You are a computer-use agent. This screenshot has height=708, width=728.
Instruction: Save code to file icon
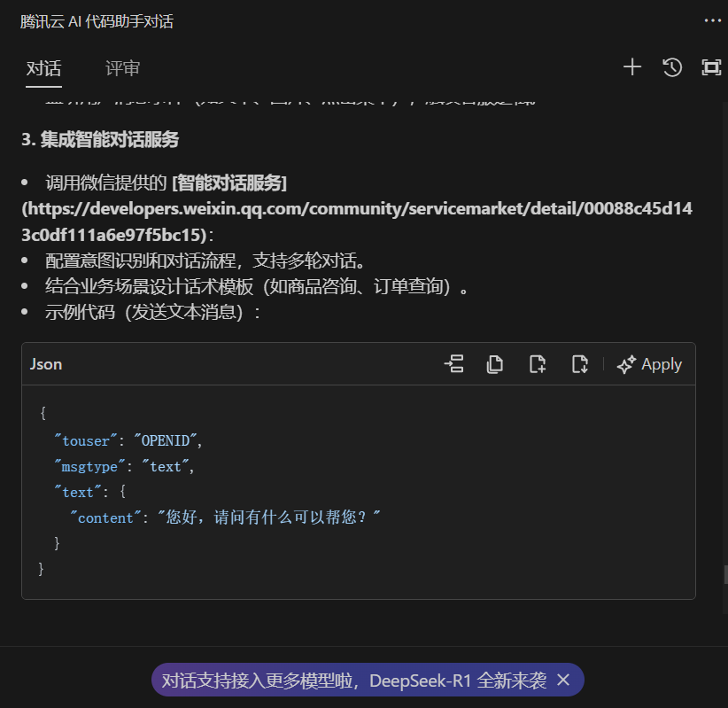(579, 364)
